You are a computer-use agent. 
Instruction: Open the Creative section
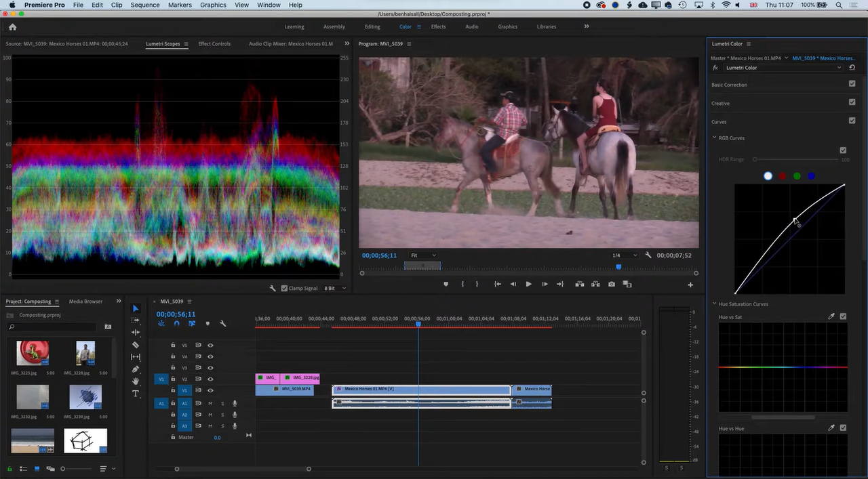click(721, 104)
